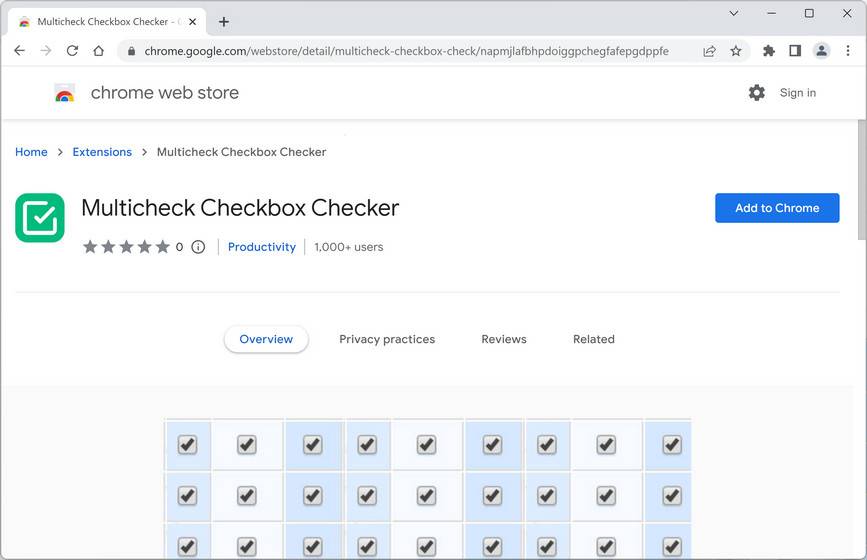Open the Extensions puzzle icon
This screenshot has height=560, width=867.
[769, 51]
